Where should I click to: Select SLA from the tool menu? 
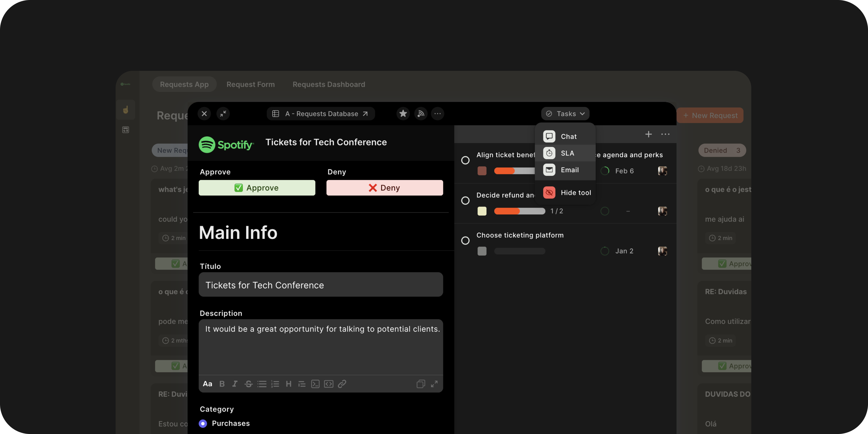pos(567,153)
